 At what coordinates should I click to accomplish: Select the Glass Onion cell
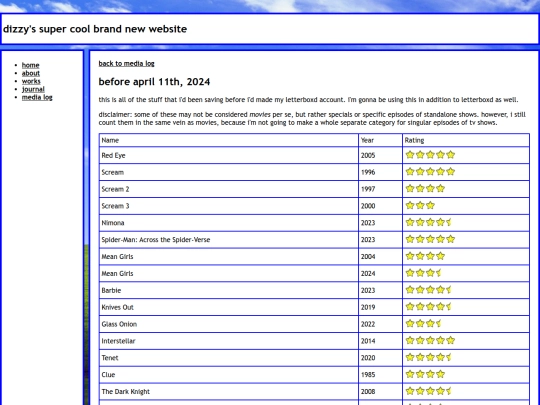click(x=229, y=324)
